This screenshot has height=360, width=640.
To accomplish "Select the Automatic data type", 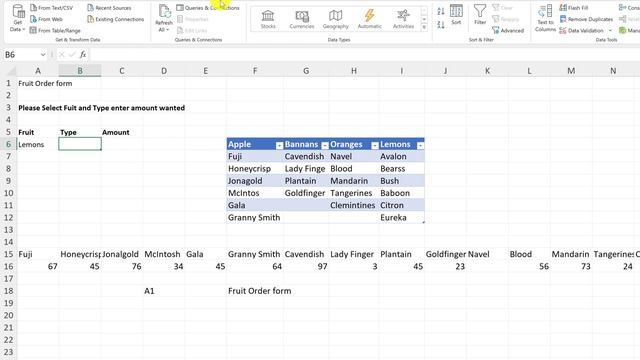I will [369, 19].
